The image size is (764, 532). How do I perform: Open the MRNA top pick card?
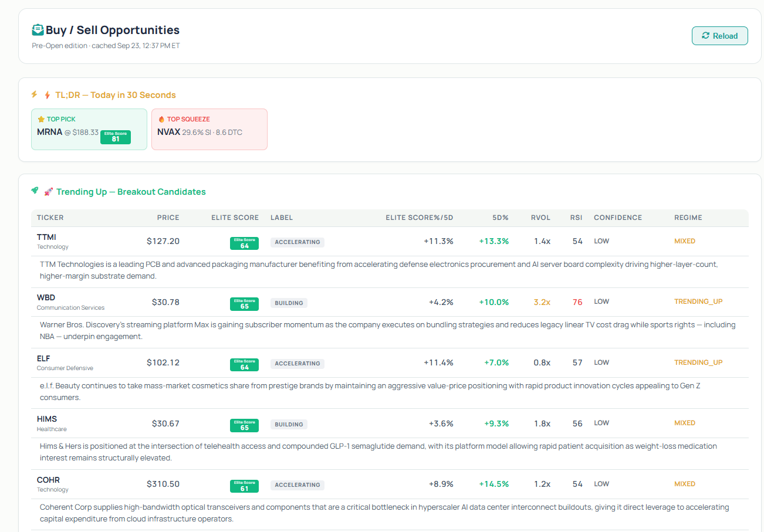[89, 129]
